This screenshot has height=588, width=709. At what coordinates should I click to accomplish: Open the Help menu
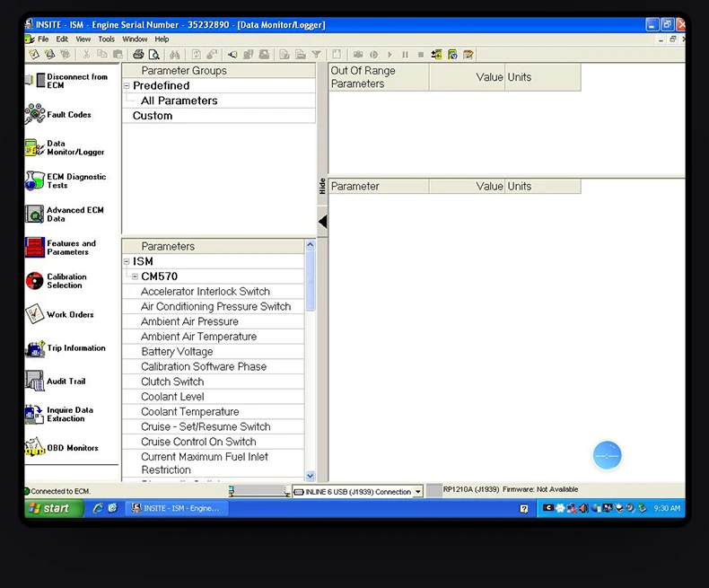162,39
